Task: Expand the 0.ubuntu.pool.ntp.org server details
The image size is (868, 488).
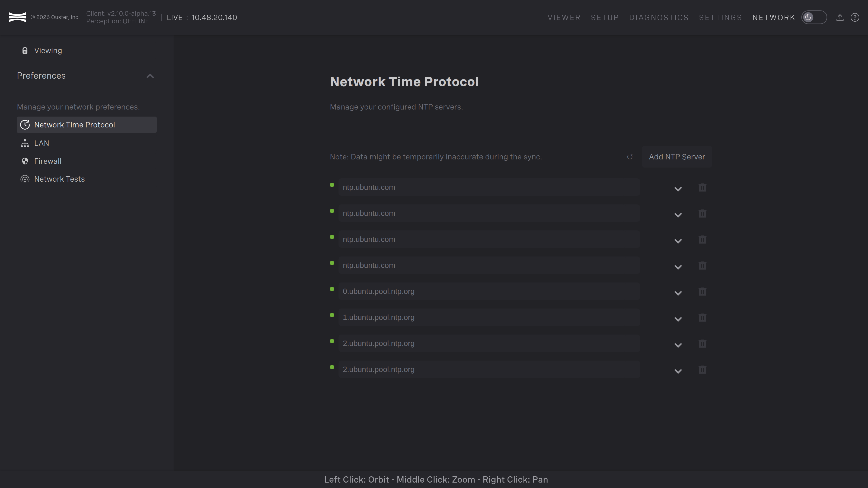Action: pyautogui.click(x=678, y=293)
